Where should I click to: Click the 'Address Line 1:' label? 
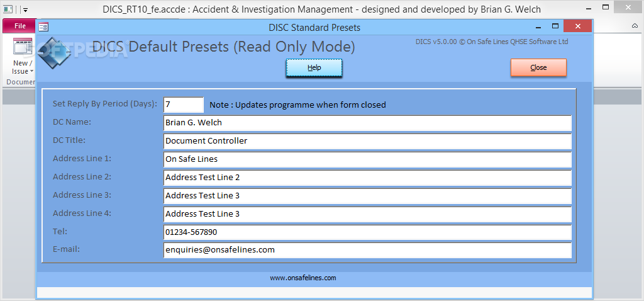pyautogui.click(x=82, y=158)
